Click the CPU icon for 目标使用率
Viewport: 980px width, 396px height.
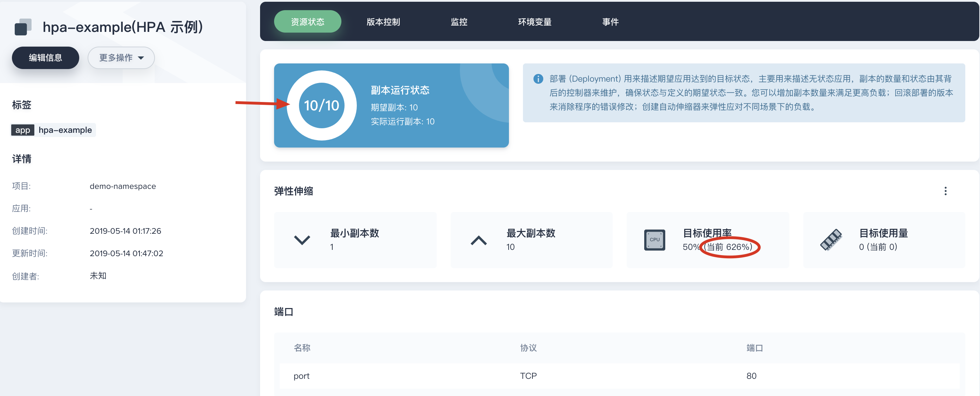654,240
